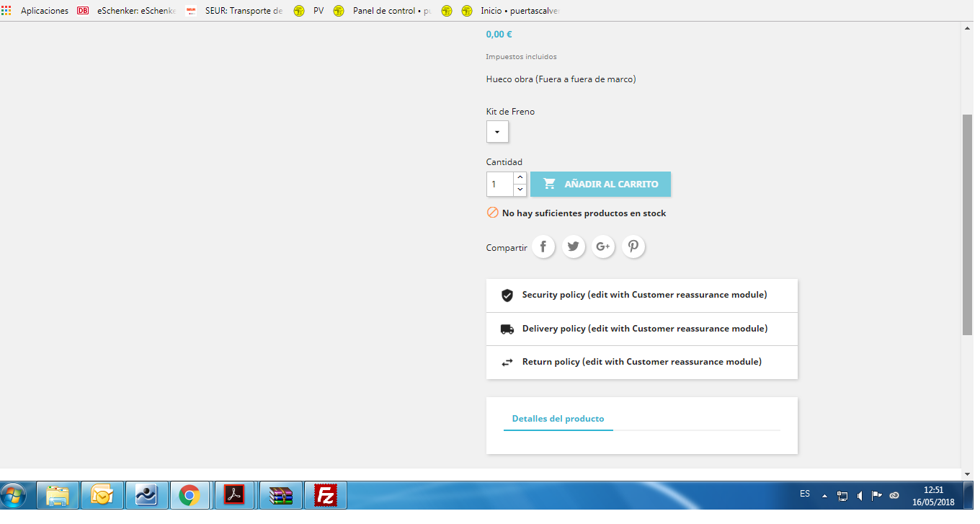The width and height of the screenshot is (980, 524).
Task: Open the eSchenker bookmark
Action: [x=127, y=11]
